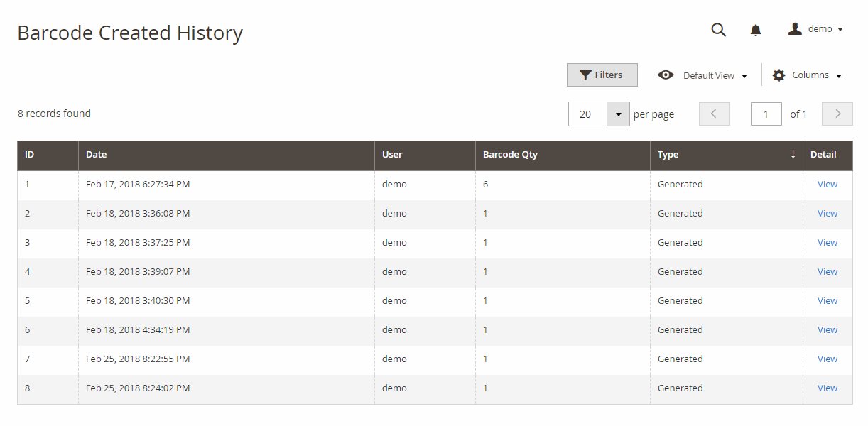Open the search magnifier icon
This screenshot has height=426, width=868.
click(x=718, y=30)
